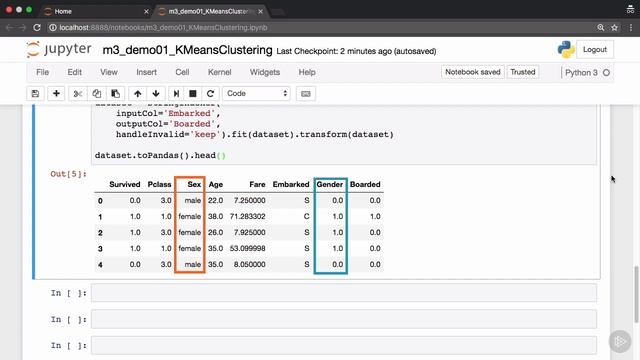The height and width of the screenshot is (360, 640).
Task: Close the m3_demo01_KMeansClustering tab
Action: tap(260, 11)
